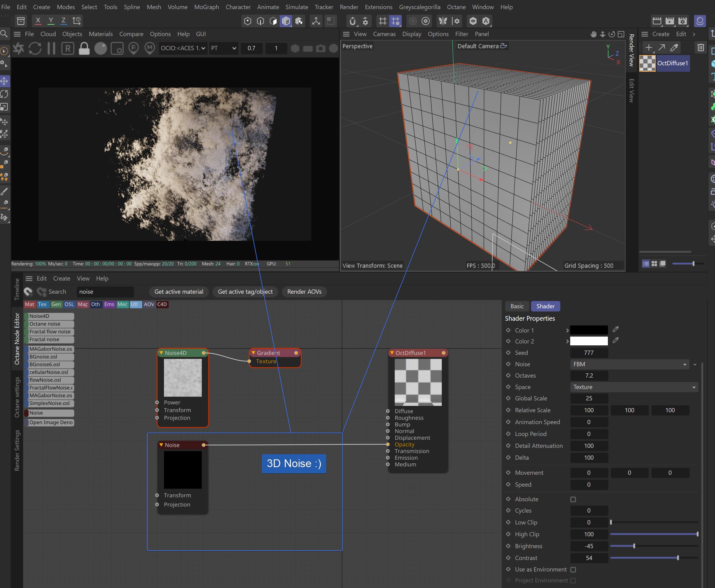Click the trash icon in material manager
This screenshot has height=588, width=715.
(701, 47)
